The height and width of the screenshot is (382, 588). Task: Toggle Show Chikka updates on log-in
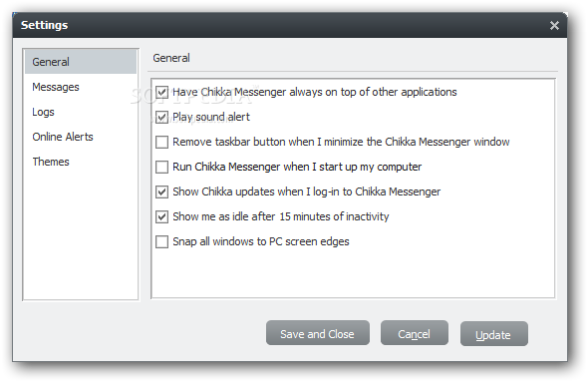click(x=162, y=192)
